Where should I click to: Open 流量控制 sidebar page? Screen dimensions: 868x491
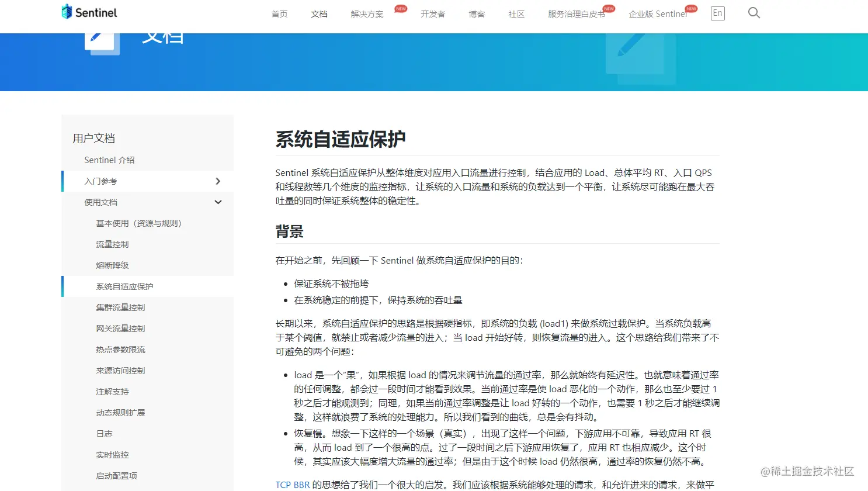coord(112,244)
